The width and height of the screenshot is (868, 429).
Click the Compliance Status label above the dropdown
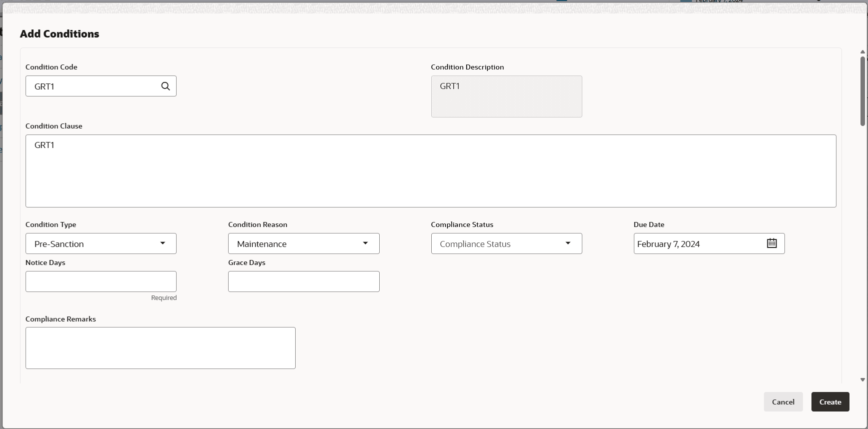coord(462,224)
